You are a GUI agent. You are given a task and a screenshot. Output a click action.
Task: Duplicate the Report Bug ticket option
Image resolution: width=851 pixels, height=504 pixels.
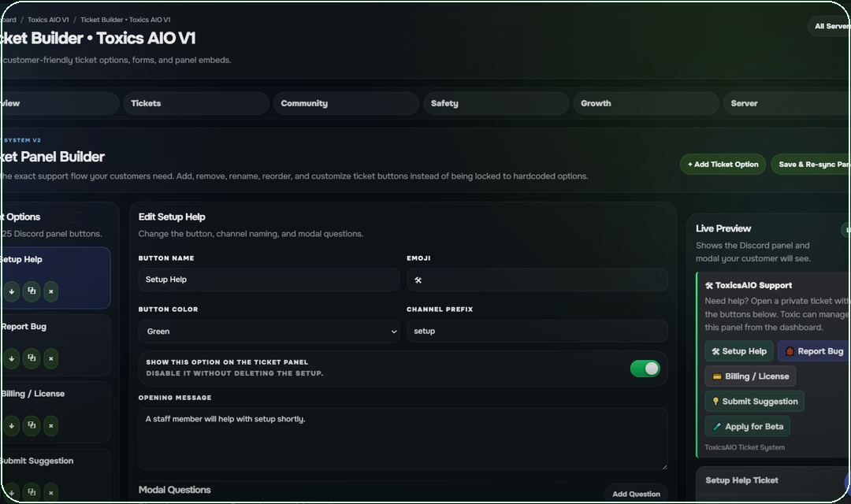pos(32,358)
